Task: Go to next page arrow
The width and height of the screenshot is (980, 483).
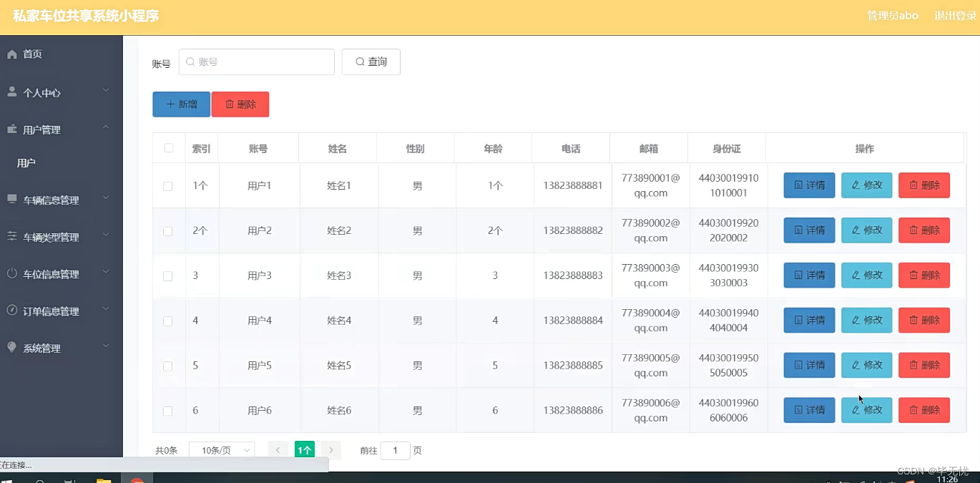Action: tap(331, 451)
